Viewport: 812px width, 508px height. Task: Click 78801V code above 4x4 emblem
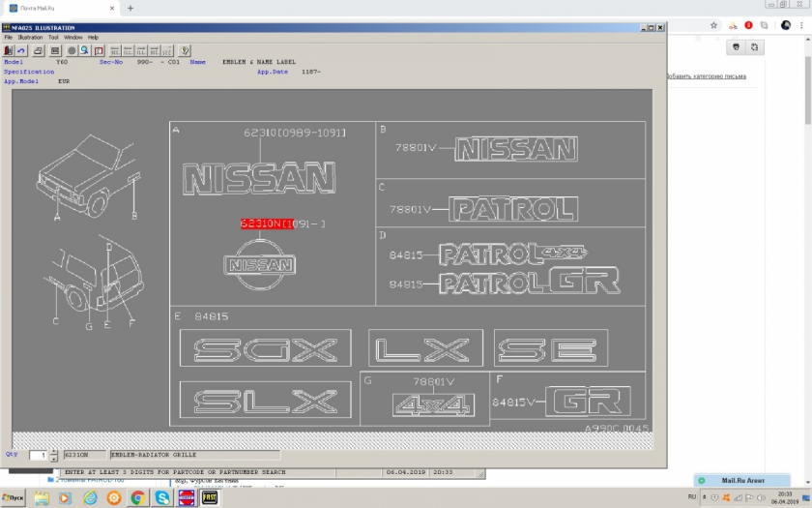(x=433, y=381)
